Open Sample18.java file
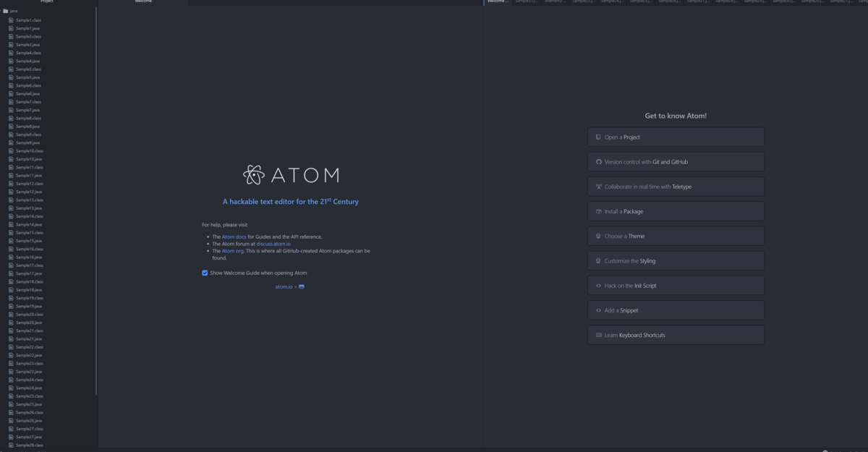 point(29,289)
